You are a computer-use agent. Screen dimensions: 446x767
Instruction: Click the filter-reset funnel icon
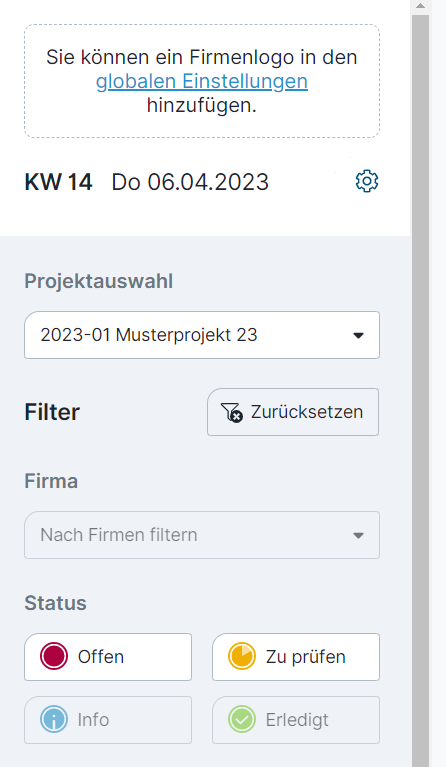pos(231,412)
